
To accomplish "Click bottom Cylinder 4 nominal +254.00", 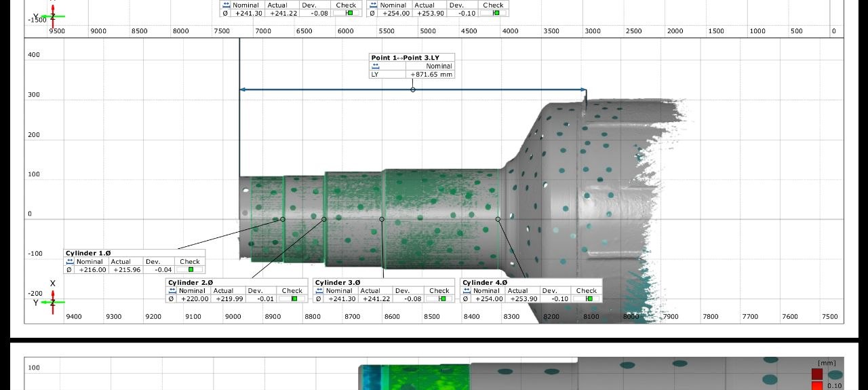I will click(489, 298).
